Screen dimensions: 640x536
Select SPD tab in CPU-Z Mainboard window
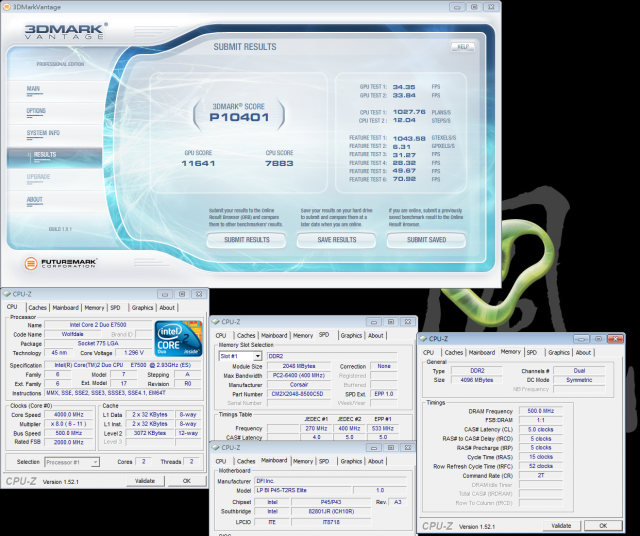tap(324, 461)
